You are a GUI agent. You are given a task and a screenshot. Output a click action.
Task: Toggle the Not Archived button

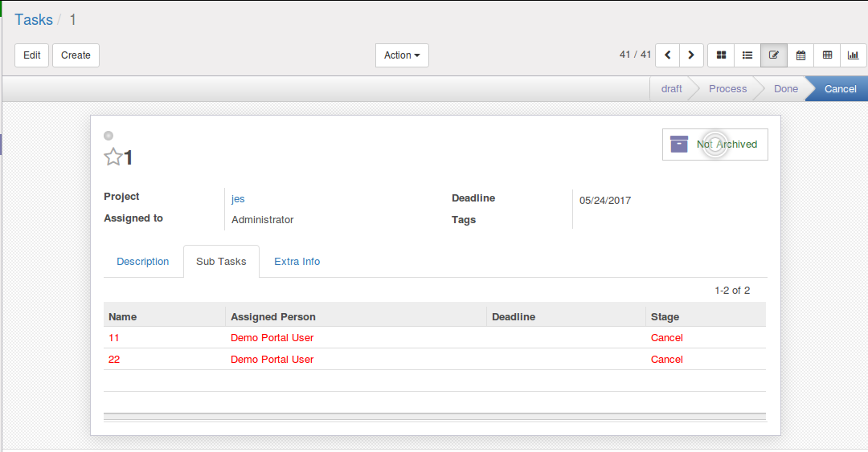pyautogui.click(x=714, y=145)
